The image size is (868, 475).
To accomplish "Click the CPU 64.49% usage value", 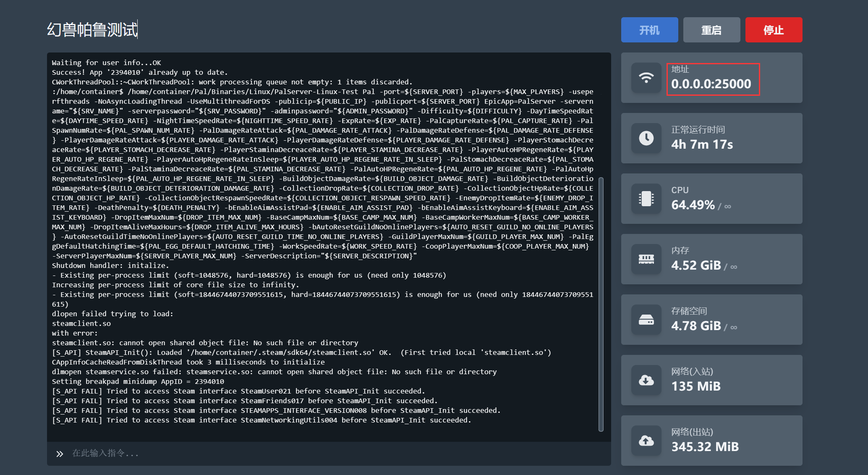I will 693,205.
